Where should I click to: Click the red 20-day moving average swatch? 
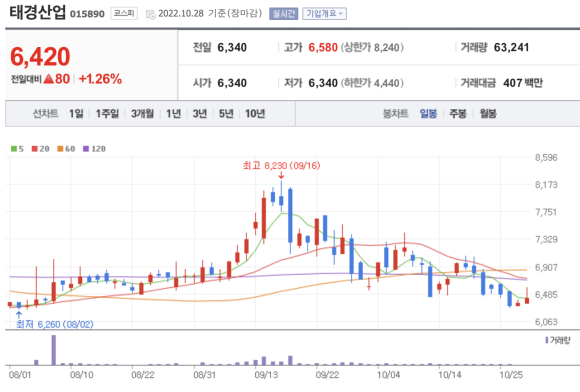point(35,149)
